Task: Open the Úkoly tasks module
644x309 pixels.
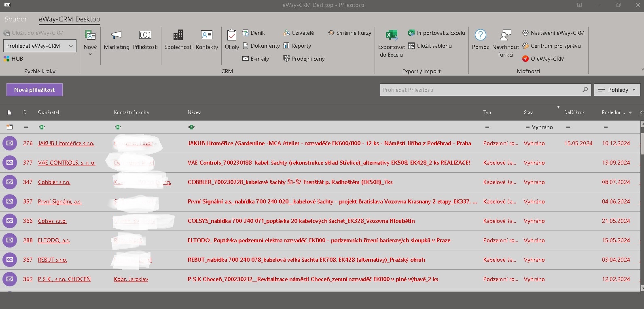Action: 232,40
